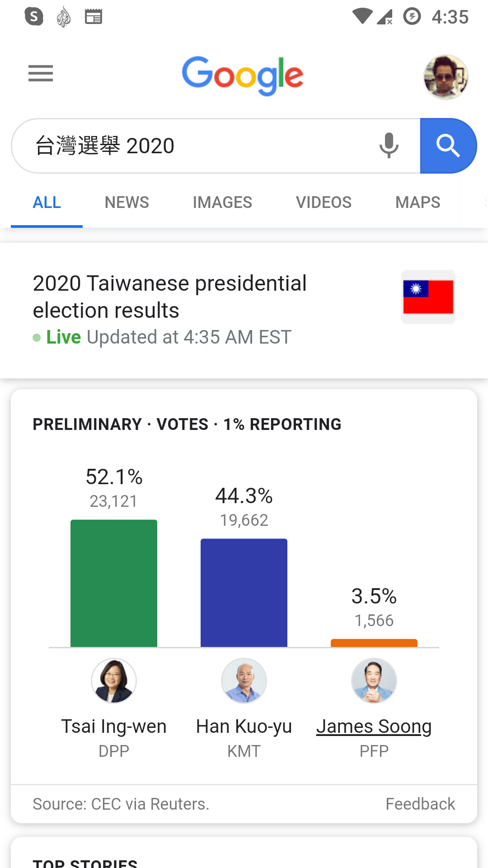The image size is (488, 868).
Task: Tap James Soong's portrait photo
Action: point(374,681)
